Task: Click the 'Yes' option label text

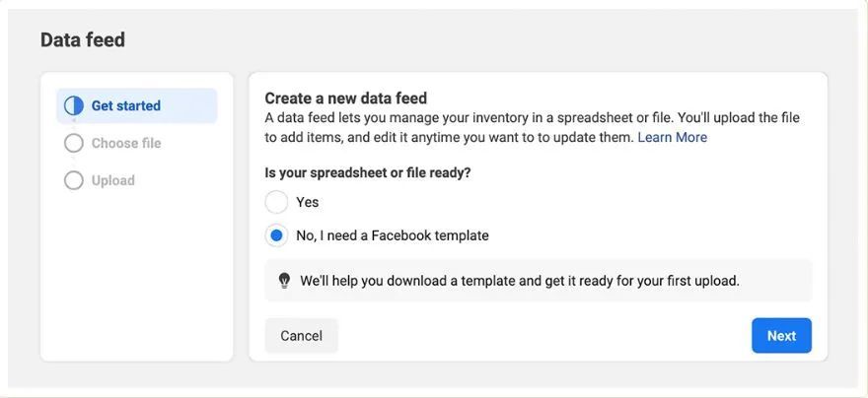Action: pos(308,202)
